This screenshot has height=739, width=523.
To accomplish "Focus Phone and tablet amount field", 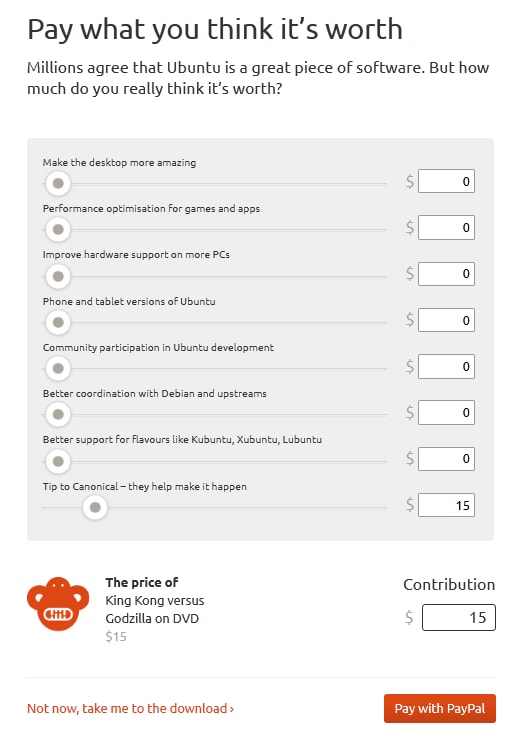I will [446, 320].
